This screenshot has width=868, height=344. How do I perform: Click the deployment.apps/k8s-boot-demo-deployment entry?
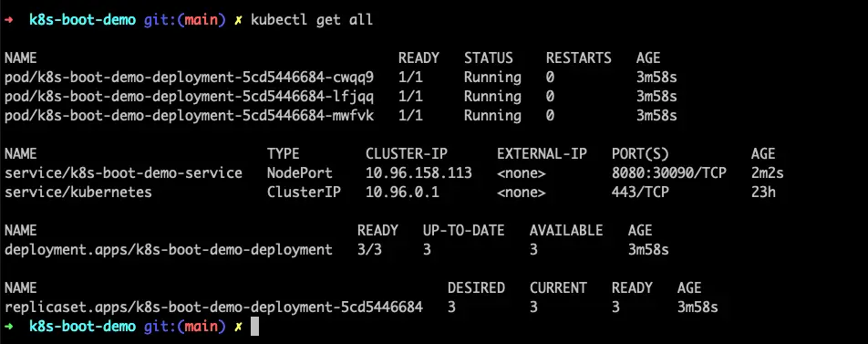click(x=169, y=250)
